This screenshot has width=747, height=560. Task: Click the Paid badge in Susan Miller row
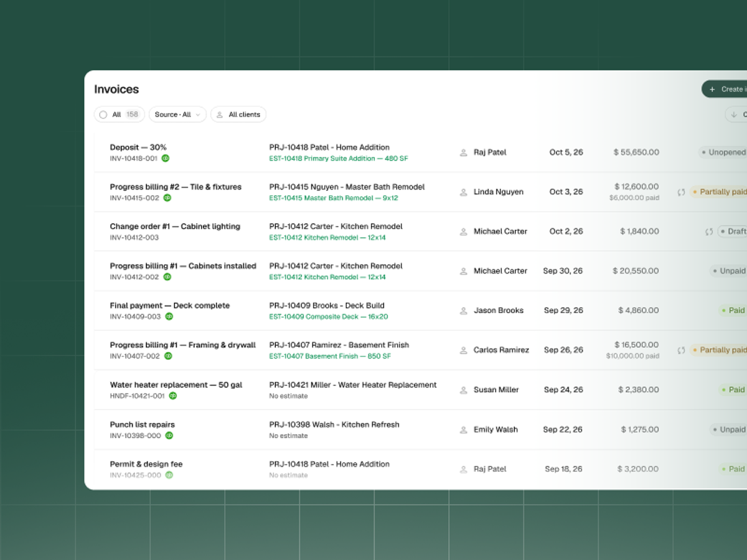733,390
